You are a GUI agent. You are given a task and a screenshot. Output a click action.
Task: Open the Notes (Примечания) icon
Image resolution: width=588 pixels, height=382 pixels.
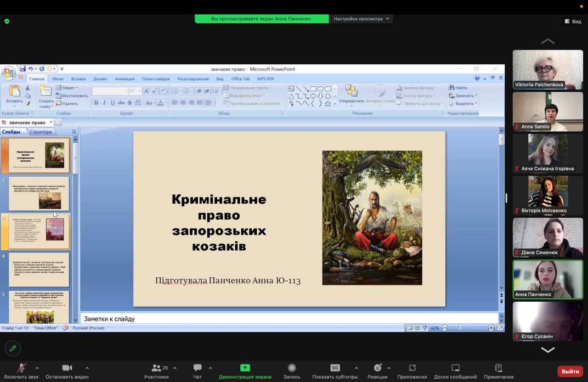click(x=498, y=368)
